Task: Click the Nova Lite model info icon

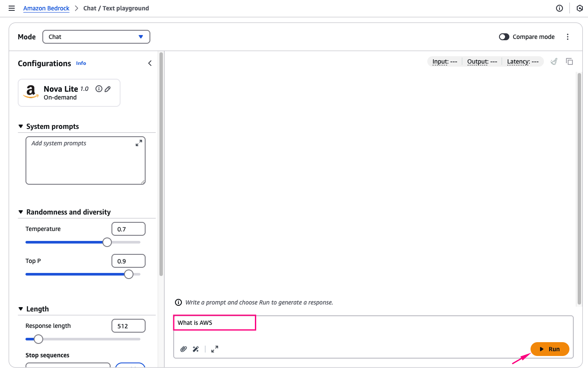Action: 99,89
